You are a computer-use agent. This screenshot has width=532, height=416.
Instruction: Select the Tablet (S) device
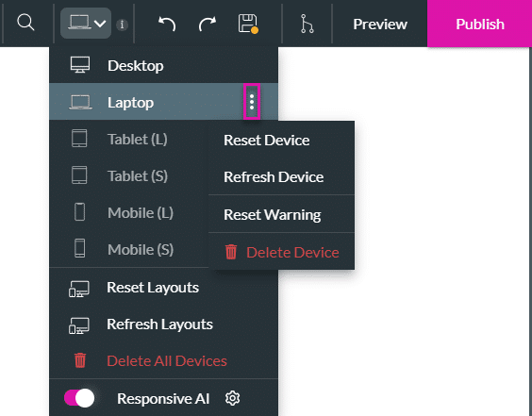click(x=129, y=175)
